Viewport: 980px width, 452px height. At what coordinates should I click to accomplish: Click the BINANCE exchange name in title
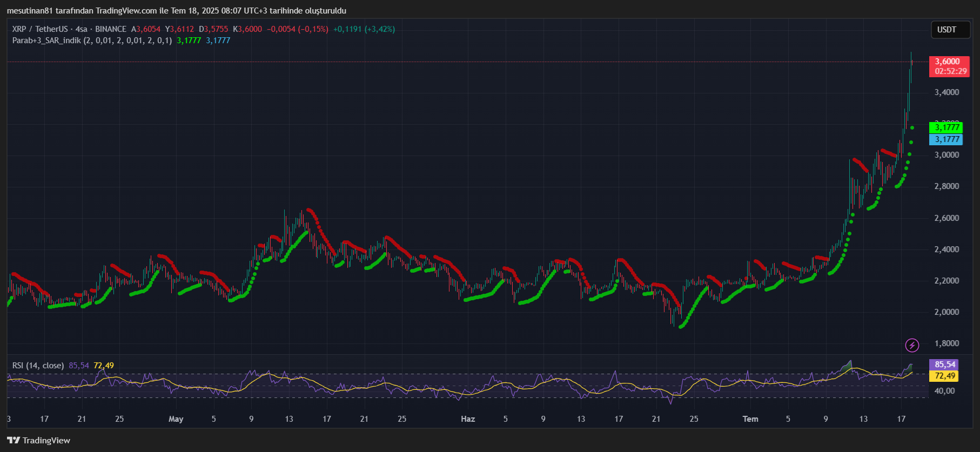[111, 29]
